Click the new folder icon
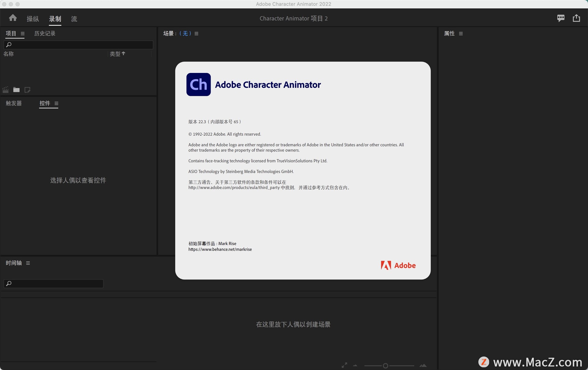The width and height of the screenshot is (588, 370). tap(17, 90)
